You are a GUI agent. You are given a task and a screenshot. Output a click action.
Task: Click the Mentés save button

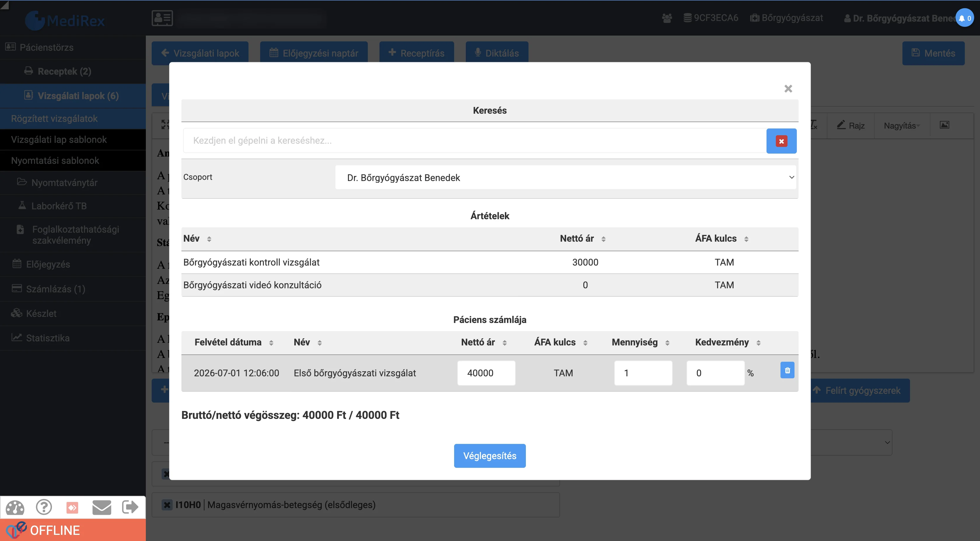point(933,53)
